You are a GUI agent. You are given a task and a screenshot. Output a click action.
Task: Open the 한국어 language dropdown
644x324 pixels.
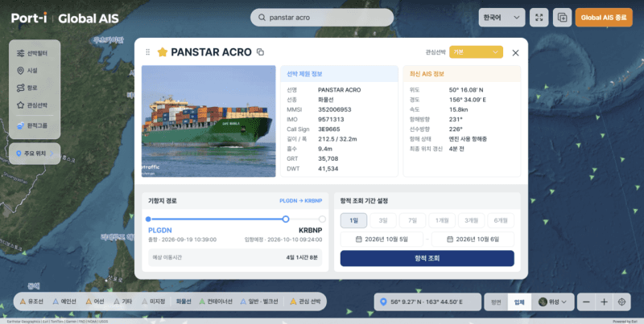click(502, 18)
